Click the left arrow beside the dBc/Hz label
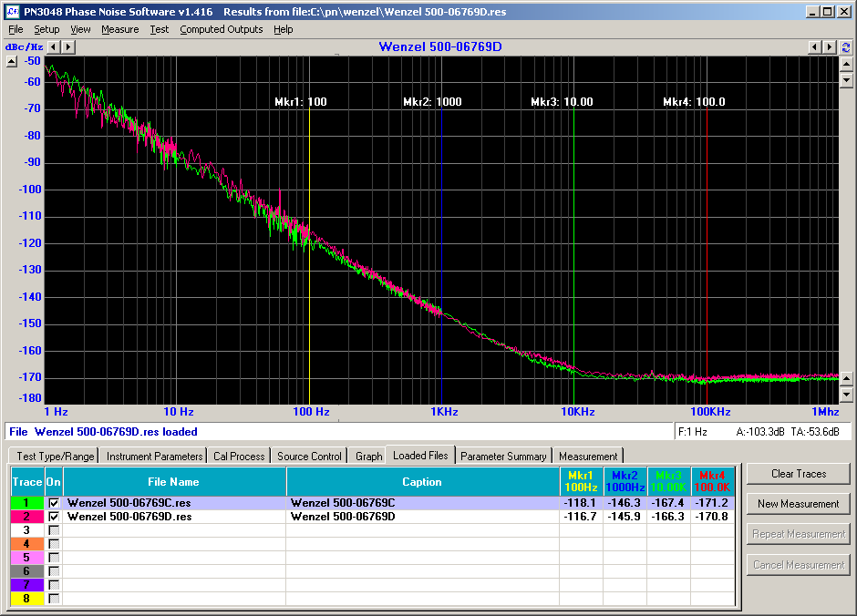The height and width of the screenshot is (616, 857). (53, 47)
